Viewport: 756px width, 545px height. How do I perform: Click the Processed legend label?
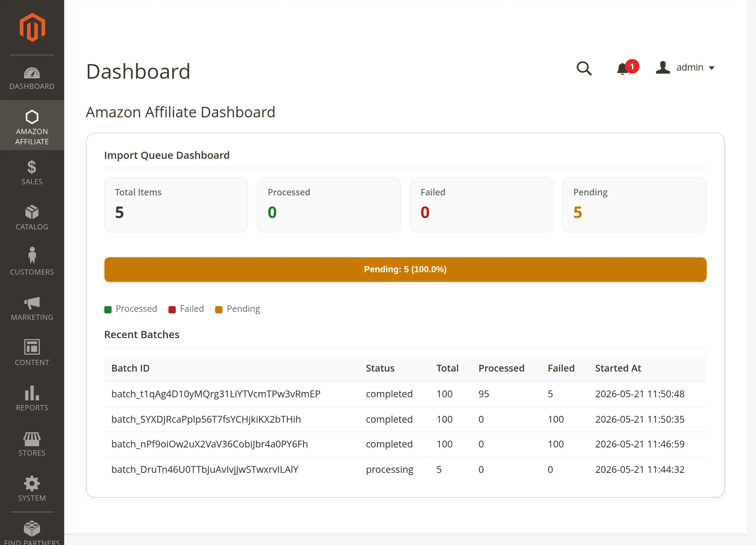click(136, 309)
